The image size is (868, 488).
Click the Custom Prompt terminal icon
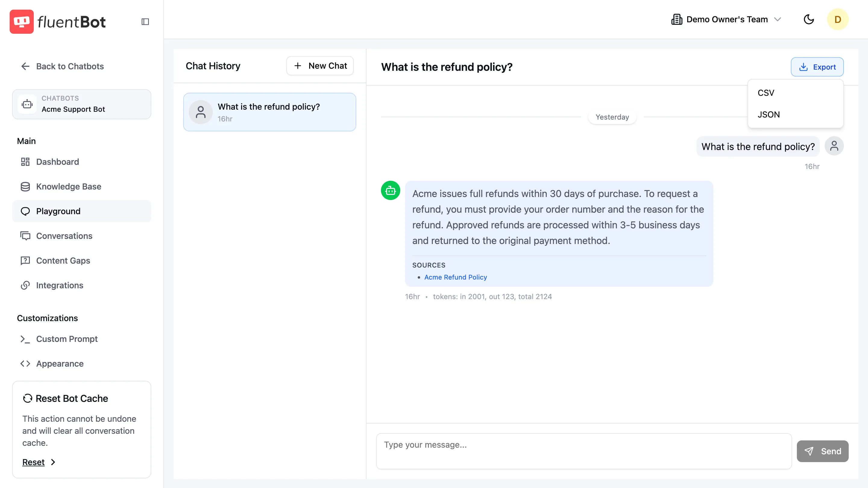(25, 339)
